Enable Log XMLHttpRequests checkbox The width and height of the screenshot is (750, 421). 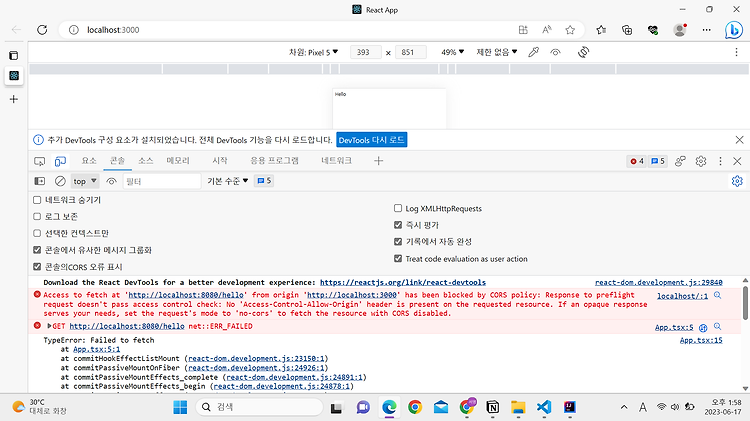click(398, 208)
